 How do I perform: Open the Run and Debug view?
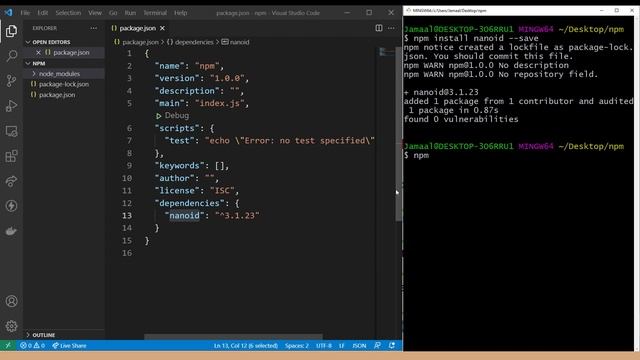[x=11, y=106]
